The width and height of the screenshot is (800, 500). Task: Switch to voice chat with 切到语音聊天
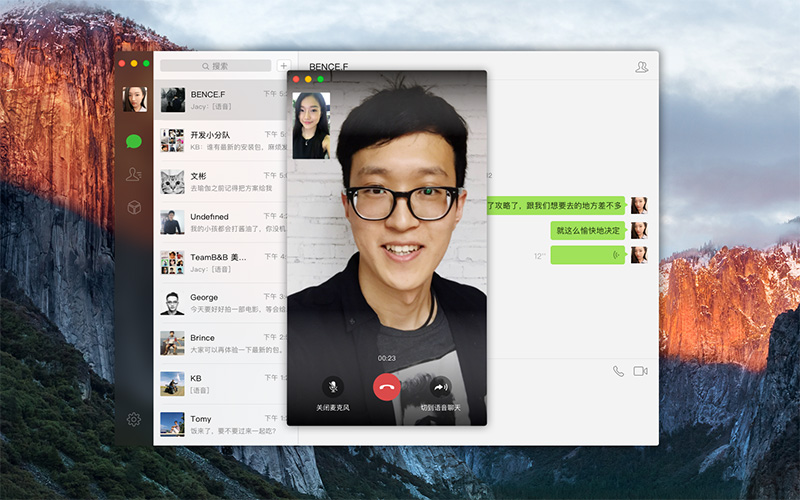click(x=440, y=387)
